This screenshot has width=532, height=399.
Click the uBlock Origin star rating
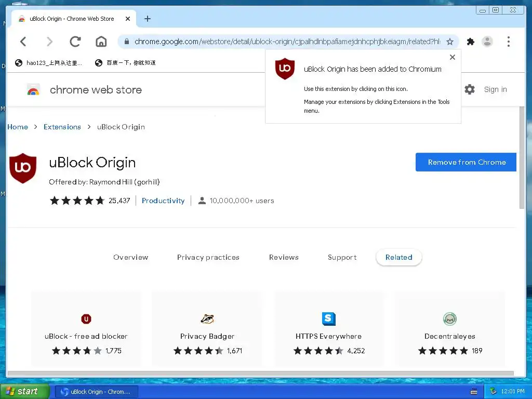pos(77,201)
